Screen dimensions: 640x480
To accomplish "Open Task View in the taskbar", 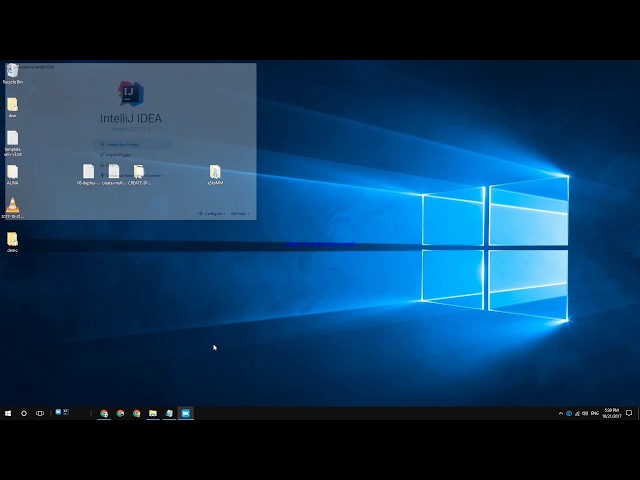I will coord(40,413).
